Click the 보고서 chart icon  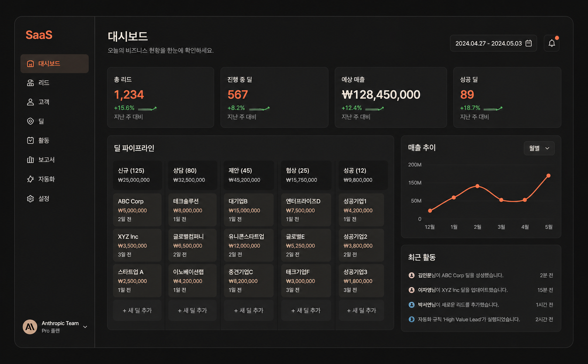(30, 160)
